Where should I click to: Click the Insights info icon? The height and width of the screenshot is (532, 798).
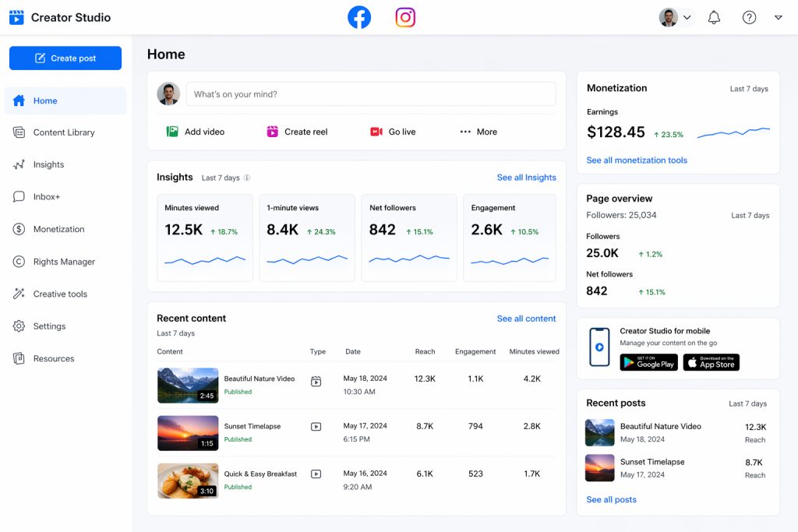coord(247,178)
